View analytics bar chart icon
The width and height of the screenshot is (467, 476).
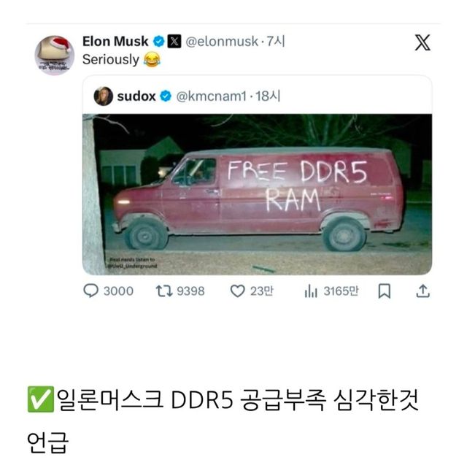pyautogui.click(x=311, y=291)
